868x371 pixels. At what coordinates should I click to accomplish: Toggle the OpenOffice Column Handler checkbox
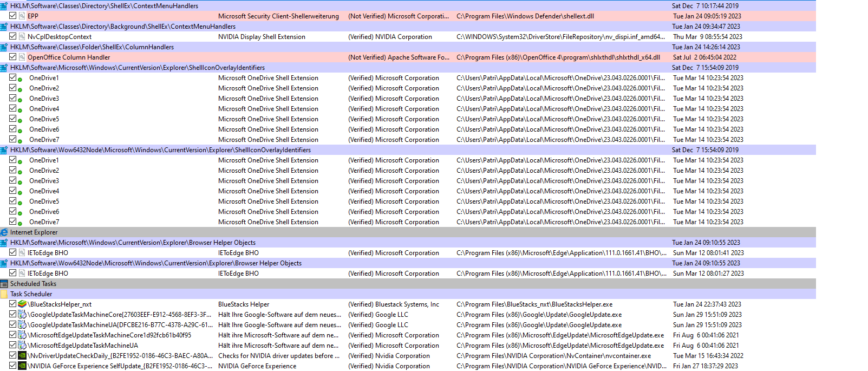pyautogui.click(x=13, y=57)
